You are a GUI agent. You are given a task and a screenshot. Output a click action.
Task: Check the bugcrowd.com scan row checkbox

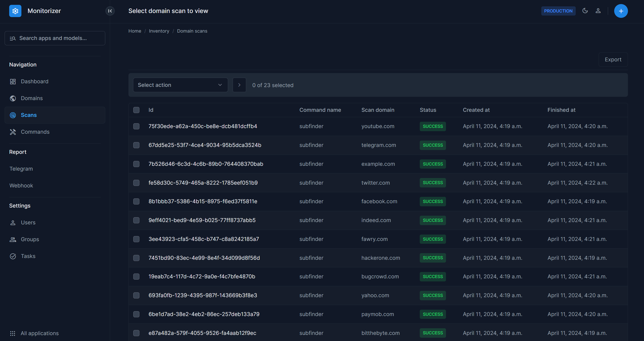(136, 277)
